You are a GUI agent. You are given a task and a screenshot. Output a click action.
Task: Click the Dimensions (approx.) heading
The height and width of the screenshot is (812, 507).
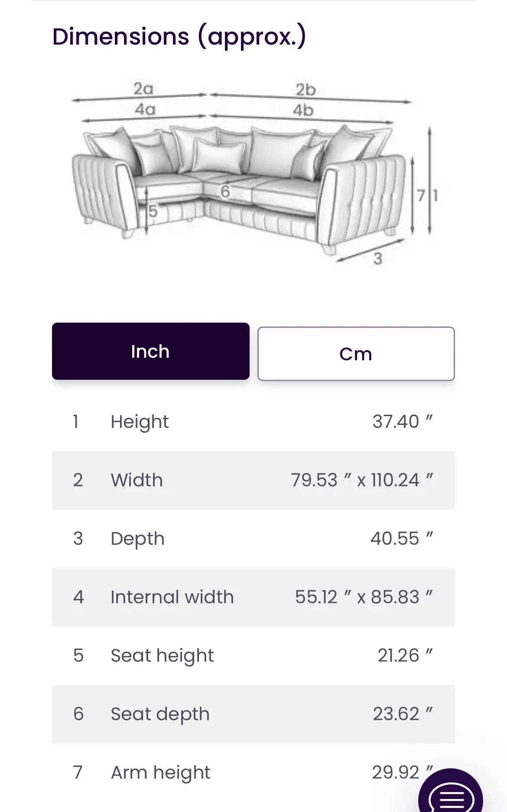[x=179, y=37]
